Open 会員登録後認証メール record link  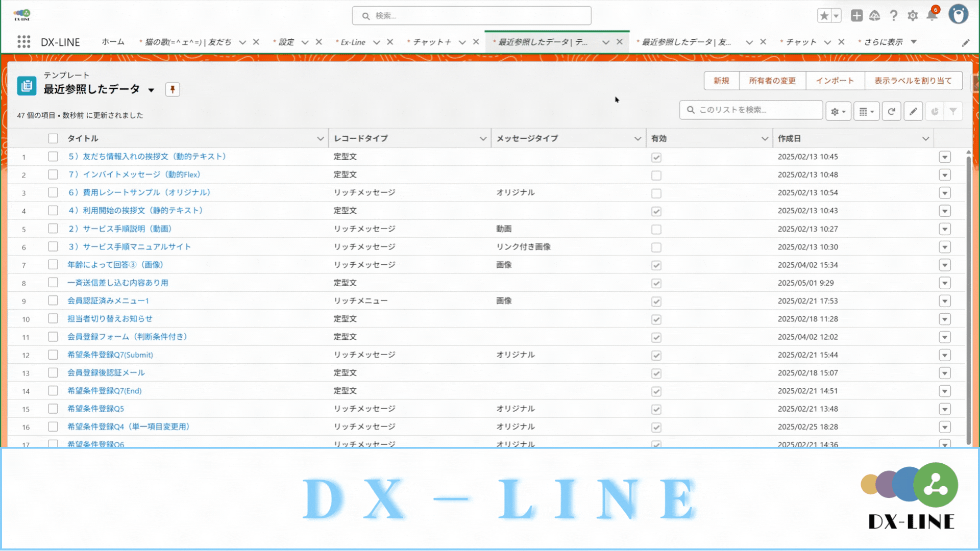pyautogui.click(x=106, y=373)
